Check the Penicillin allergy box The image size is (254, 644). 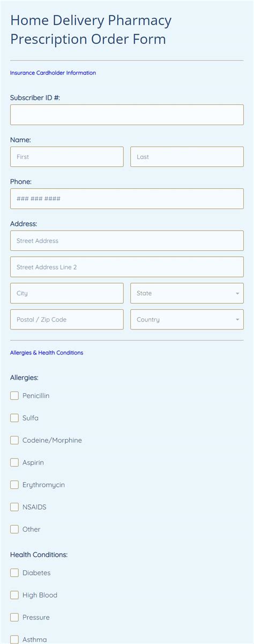(x=14, y=396)
